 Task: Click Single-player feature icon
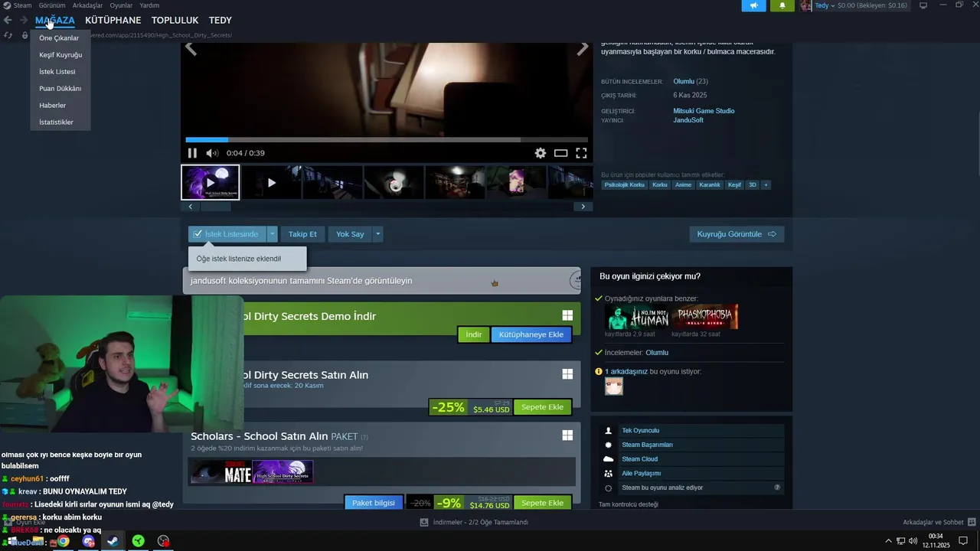click(609, 431)
